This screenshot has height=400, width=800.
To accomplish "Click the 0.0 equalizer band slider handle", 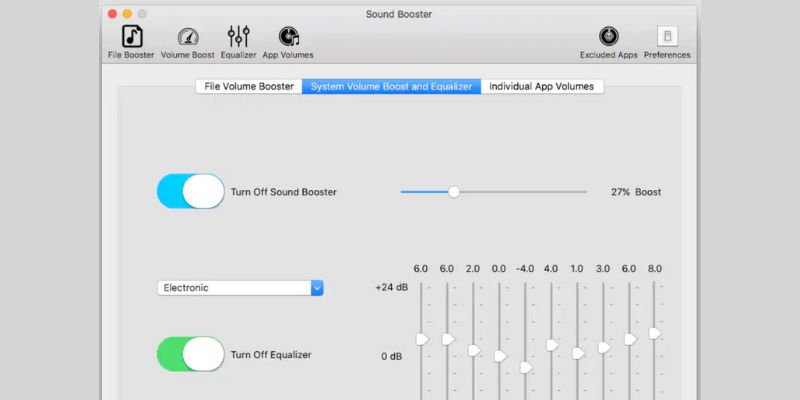I will coord(500,356).
